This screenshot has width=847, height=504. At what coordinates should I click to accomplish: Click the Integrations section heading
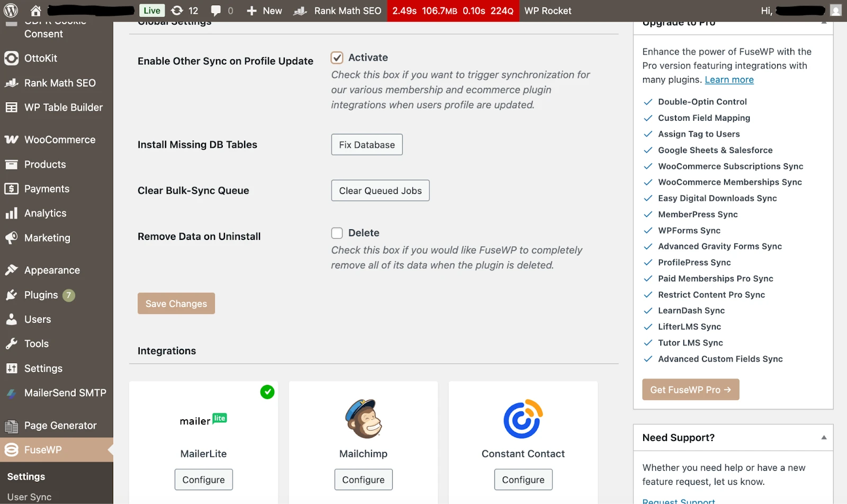(167, 351)
